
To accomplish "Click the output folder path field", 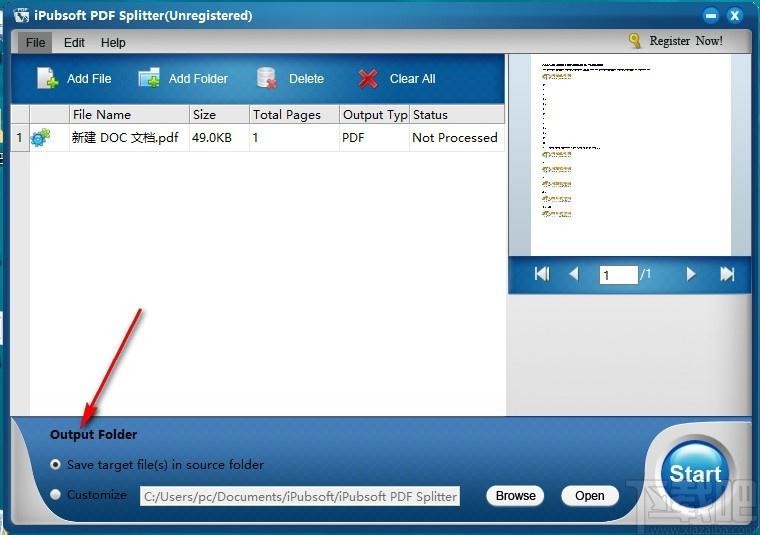I will point(300,496).
